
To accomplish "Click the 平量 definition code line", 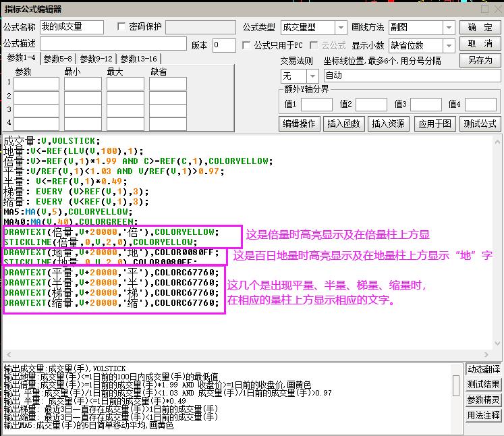I will [x=113, y=171].
